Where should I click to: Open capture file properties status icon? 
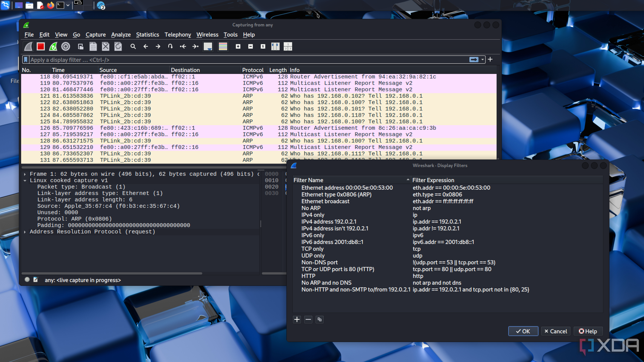[x=36, y=280]
